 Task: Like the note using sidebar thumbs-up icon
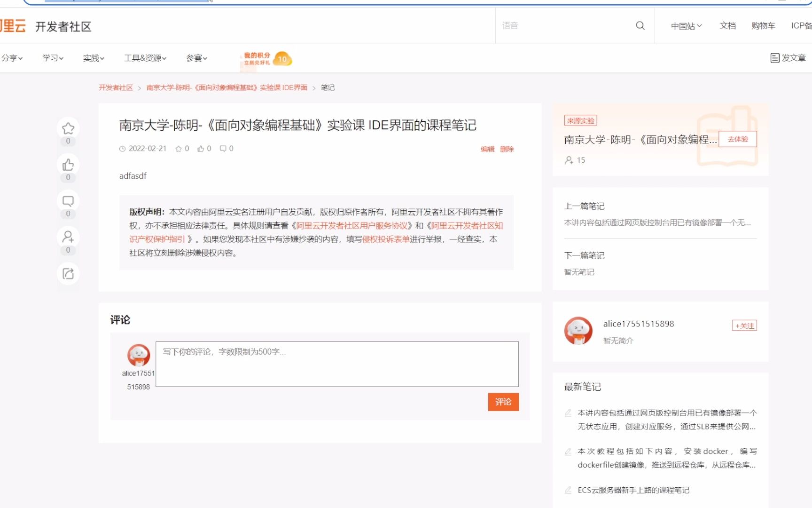click(68, 165)
